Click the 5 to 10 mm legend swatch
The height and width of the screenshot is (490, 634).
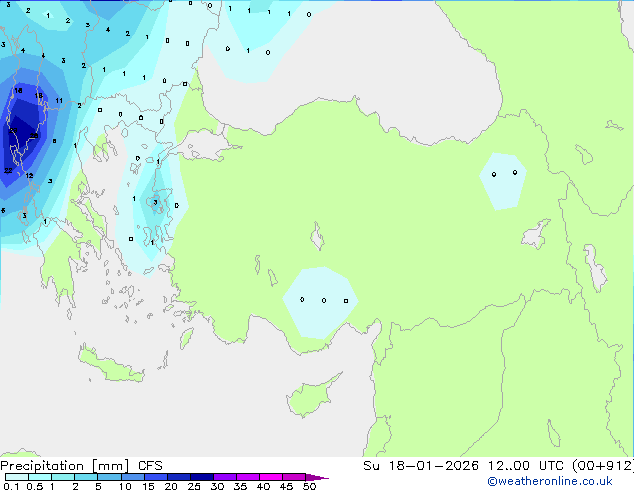coord(109,477)
